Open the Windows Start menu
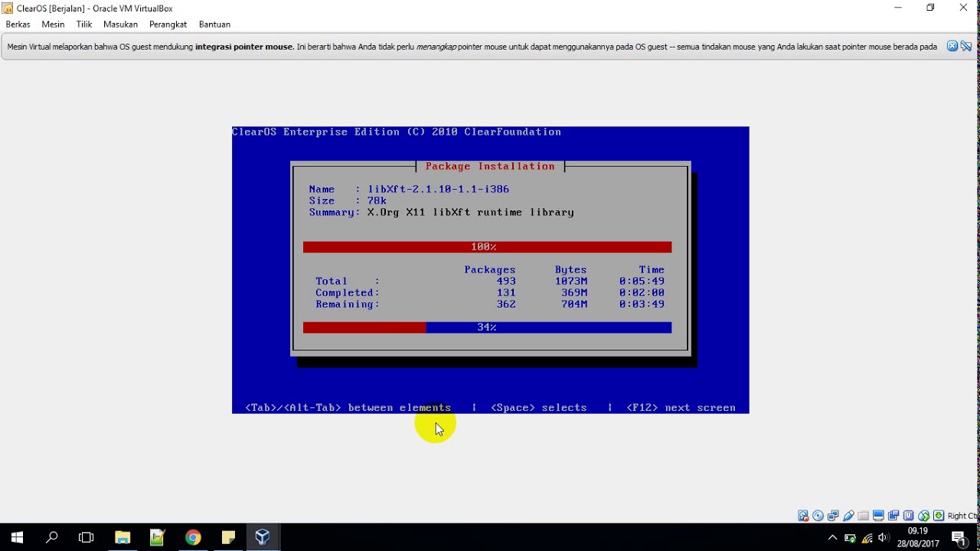 pos(17,537)
